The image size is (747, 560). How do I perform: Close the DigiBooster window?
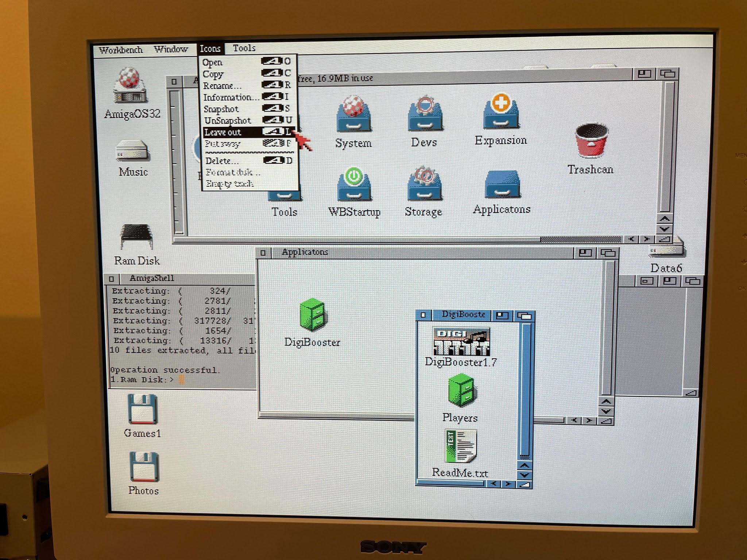[423, 315]
